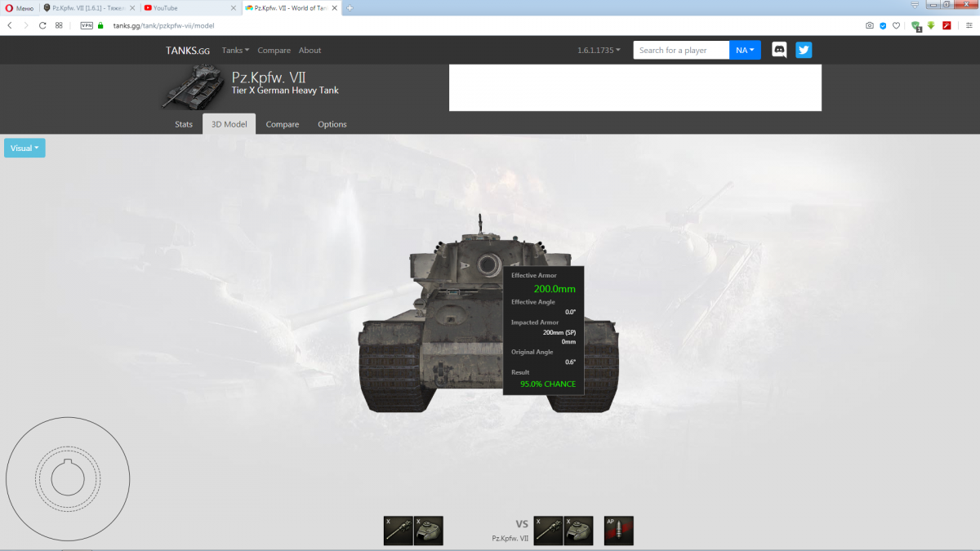
Task: Open the green shield extension with badge
Action: (916, 26)
